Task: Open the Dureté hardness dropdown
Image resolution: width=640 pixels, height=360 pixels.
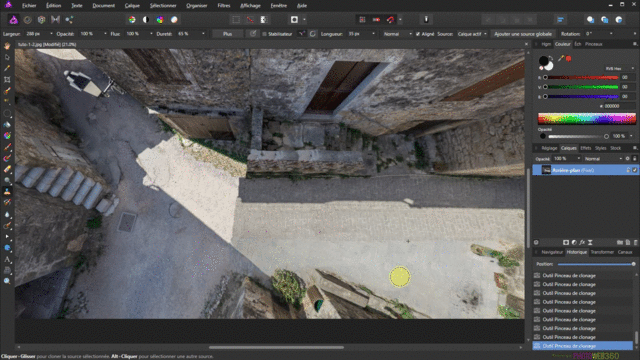Action: (x=203, y=34)
